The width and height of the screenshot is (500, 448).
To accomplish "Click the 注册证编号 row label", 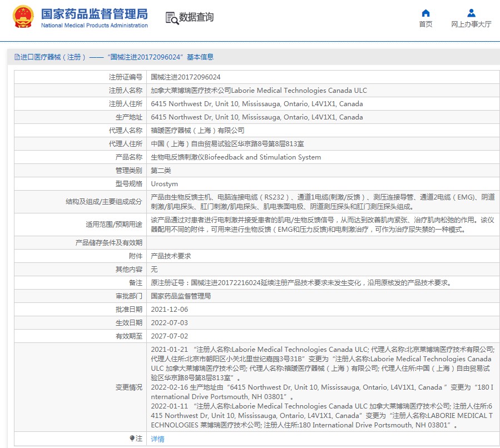I will [x=125, y=77].
